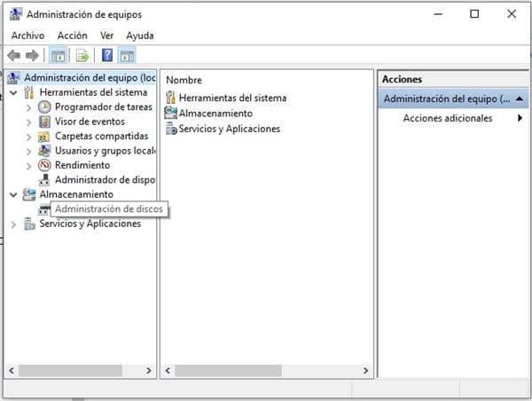Click Servicios y Aplicaciones icon in Nombre list
Screen dimensions: 532x401
pyautogui.click(x=171, y=129)
